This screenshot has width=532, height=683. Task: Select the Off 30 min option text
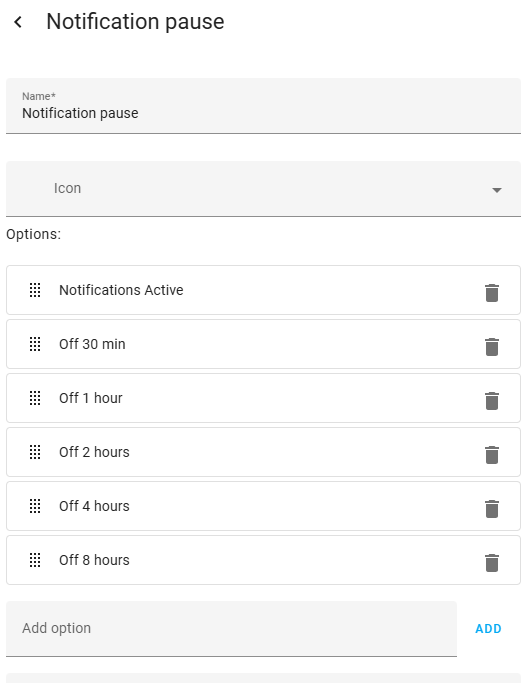point(92,344)
